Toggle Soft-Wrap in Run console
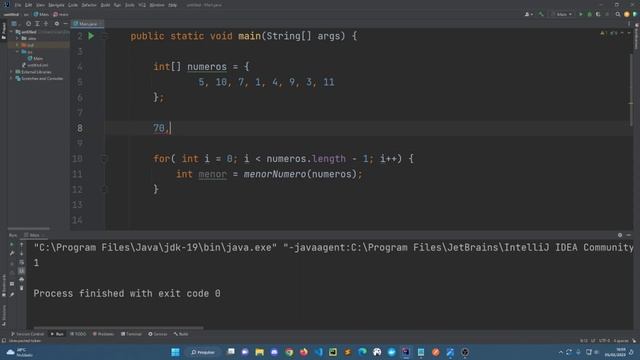 [22, 262]
